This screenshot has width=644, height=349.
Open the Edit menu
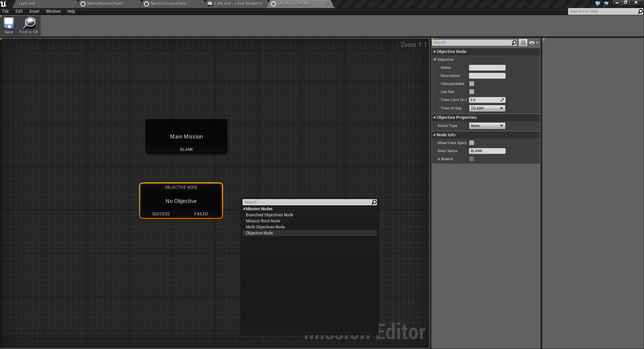tap(19, 11)
